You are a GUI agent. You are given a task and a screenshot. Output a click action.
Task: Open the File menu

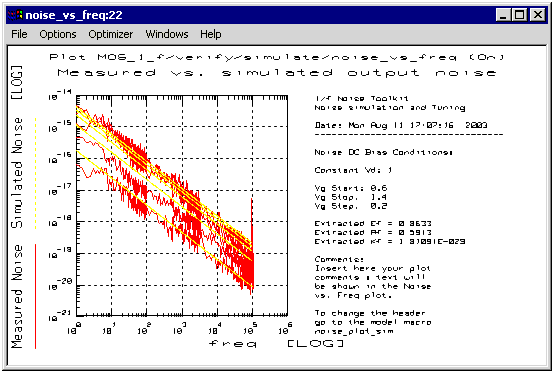pos(19,34)
